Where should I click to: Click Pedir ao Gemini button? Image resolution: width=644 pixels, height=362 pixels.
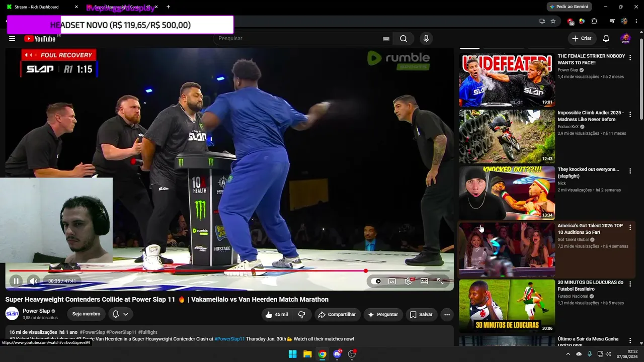tap(570, 7)
